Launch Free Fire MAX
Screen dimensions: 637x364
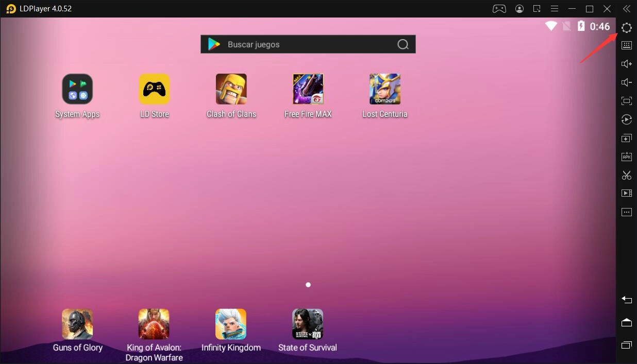tap(308, 96)
